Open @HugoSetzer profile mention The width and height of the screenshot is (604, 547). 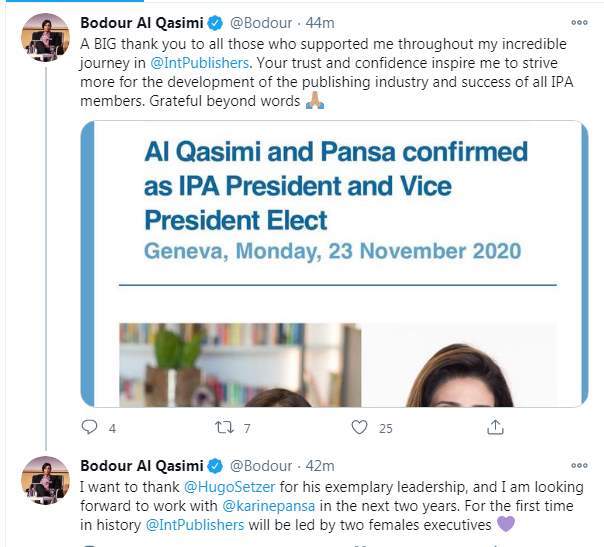coord(180,486)
